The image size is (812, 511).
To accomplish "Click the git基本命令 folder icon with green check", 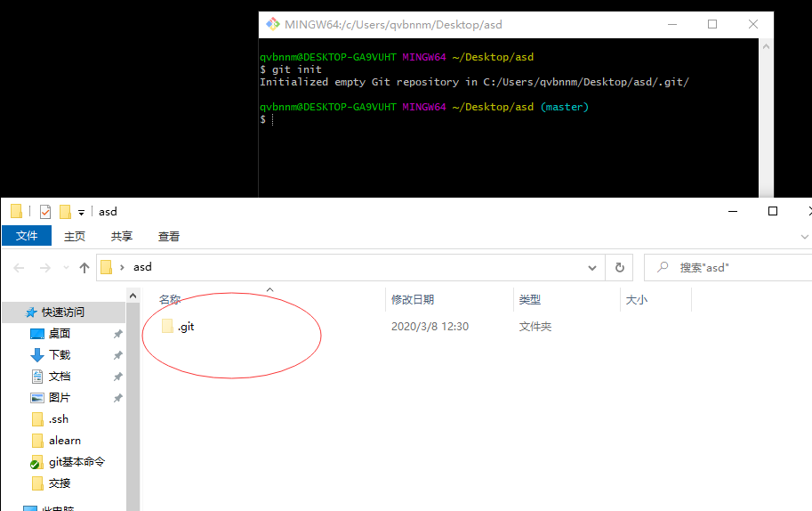I will coord(36,462).
